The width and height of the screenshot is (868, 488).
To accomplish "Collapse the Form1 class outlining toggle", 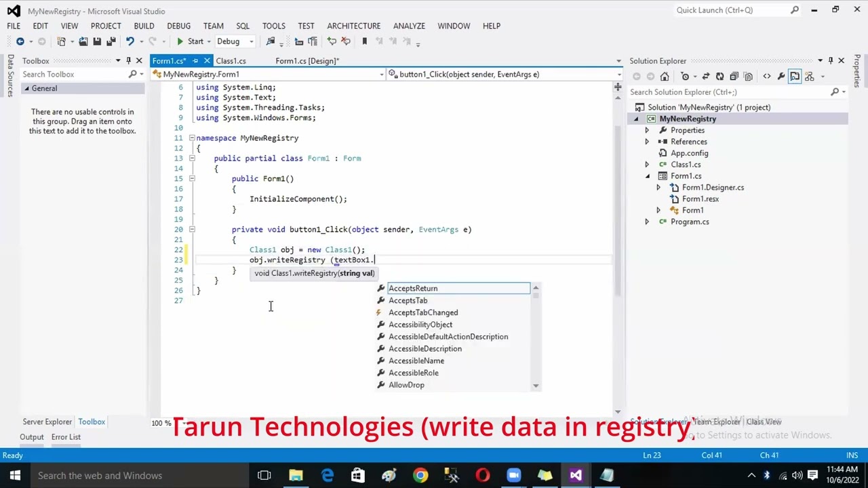I will pos(191,158).
